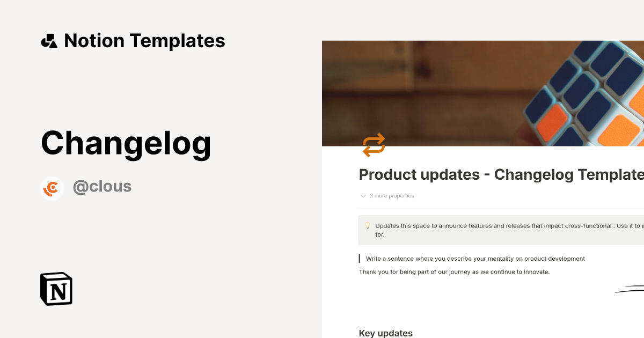Select the orange C avatar badge
Image resolution: width=644 pixels, height=338 pixels.
pos(52,188)
